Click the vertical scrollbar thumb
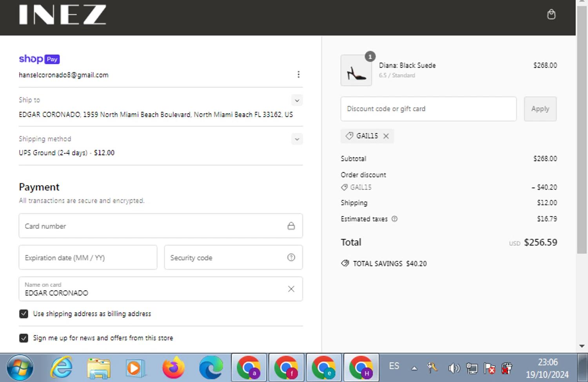This screenshot has width=588, height=382. coord(582,129)
